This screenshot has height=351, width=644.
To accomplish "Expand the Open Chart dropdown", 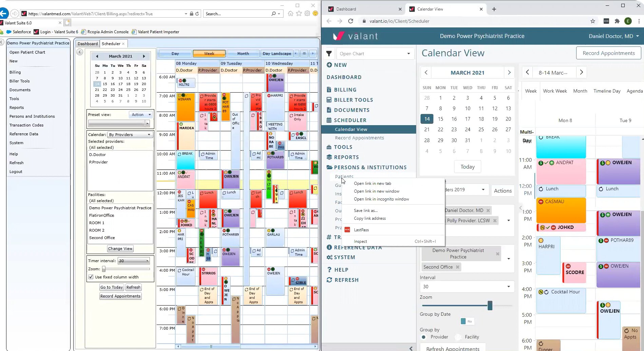I will (x=408, y=54).
